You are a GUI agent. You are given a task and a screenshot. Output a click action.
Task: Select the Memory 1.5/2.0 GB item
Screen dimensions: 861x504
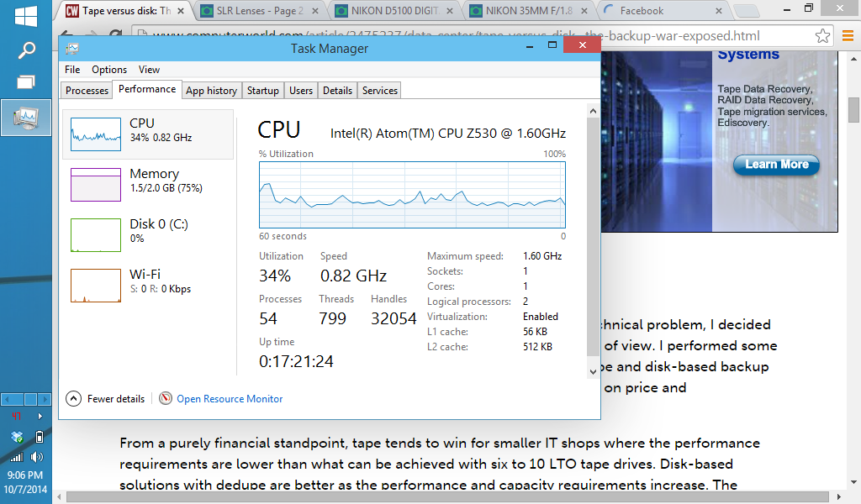[x=148, y=185]
